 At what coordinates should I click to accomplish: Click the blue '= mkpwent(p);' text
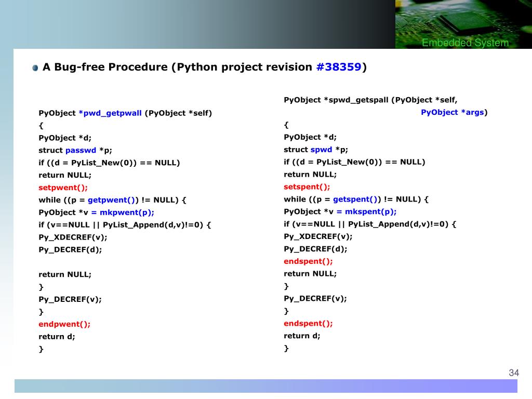click(x=123, y=212)
